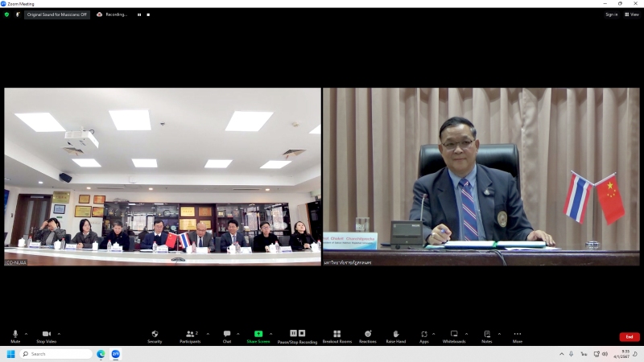Click the Windows taskbar Search box

click(x=56, y=354)
